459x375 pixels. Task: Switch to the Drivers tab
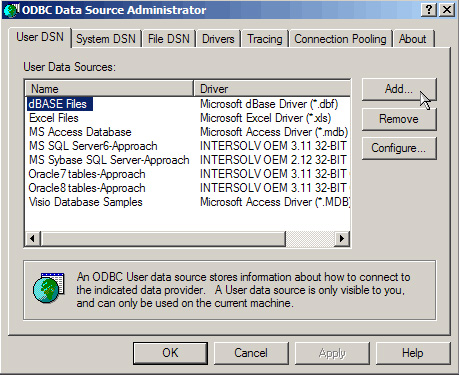tap(218, 39)
